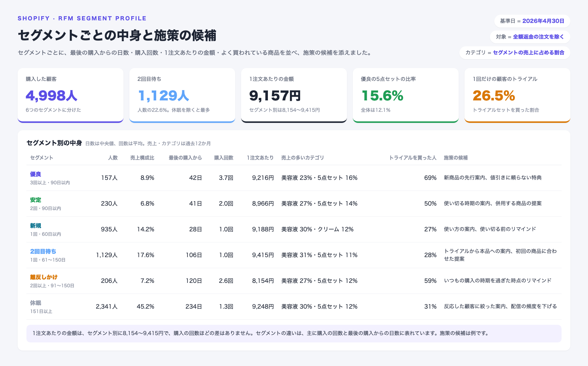Click the 基準日 2026年4月30日 filter pill
The height and width of the screenshot is (366, 588).
[532, 21]
